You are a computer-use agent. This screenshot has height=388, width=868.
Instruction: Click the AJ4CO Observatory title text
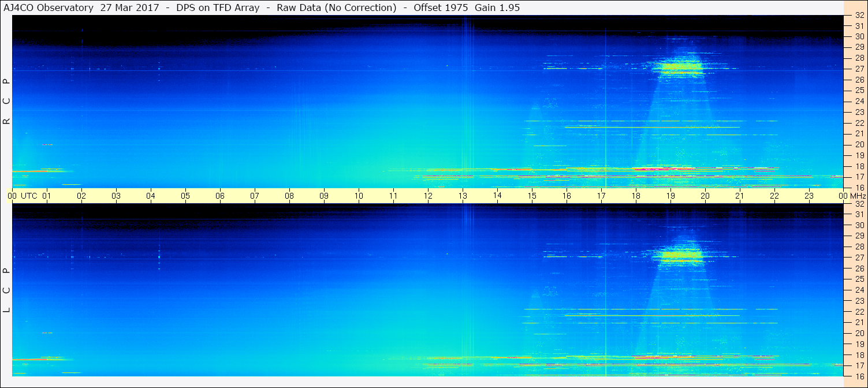(x=49, y=8)
